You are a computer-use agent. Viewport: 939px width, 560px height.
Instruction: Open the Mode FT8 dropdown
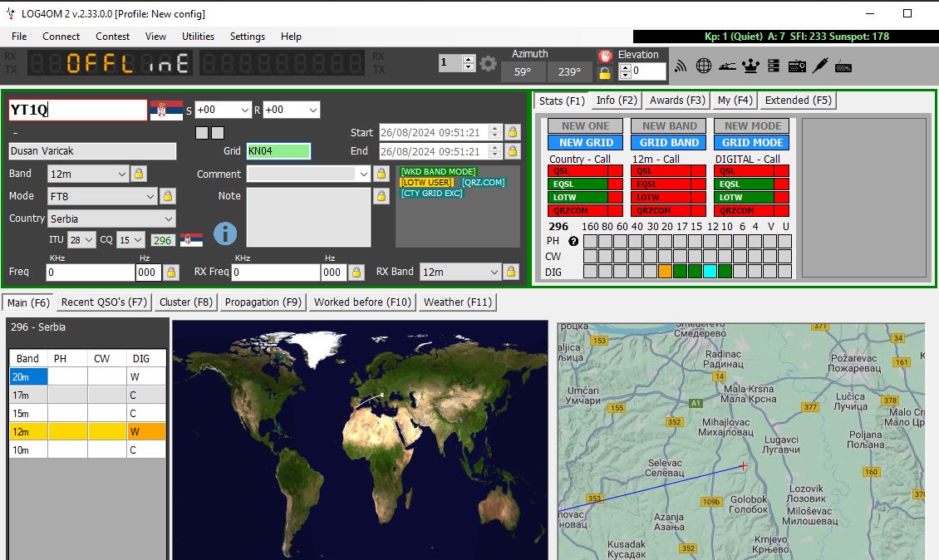coord(150,196)
